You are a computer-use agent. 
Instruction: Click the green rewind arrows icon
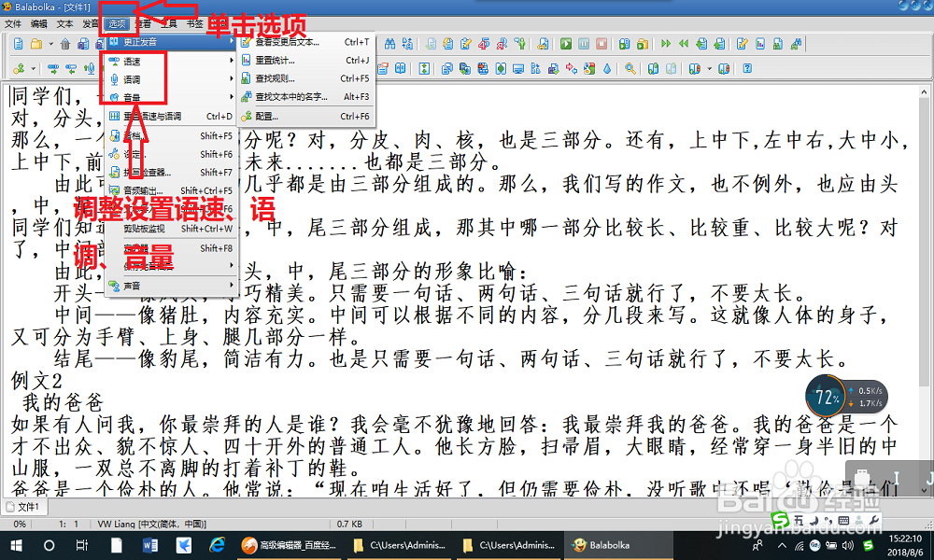pyautogui.click(x=684, y=44)
